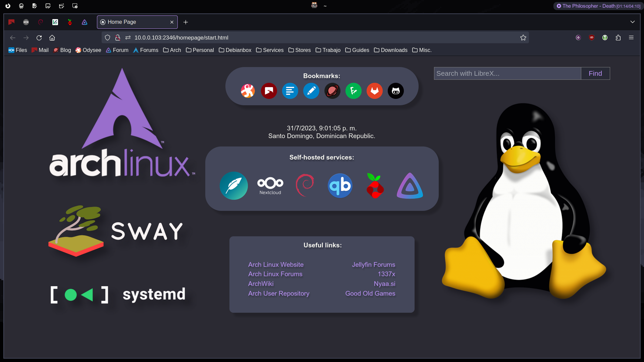
Task: Switch to the pinned Jellyfin tab
Action: 85,22
